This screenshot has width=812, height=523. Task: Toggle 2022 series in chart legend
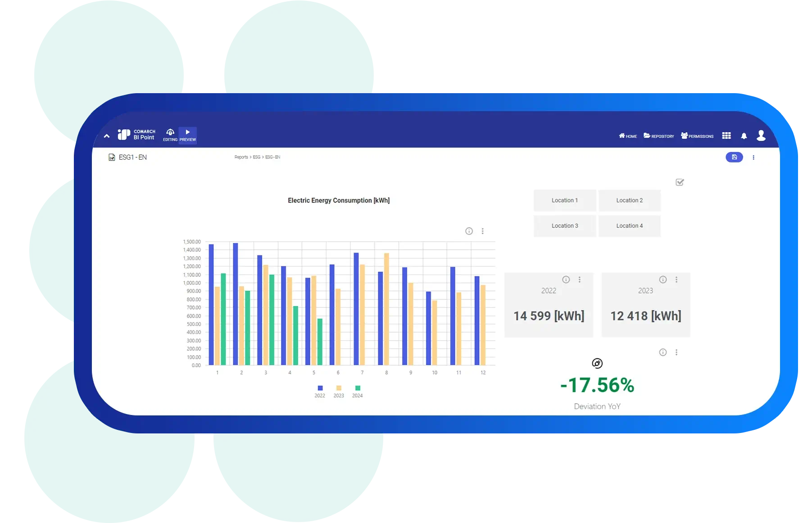[x=320, y=388]
